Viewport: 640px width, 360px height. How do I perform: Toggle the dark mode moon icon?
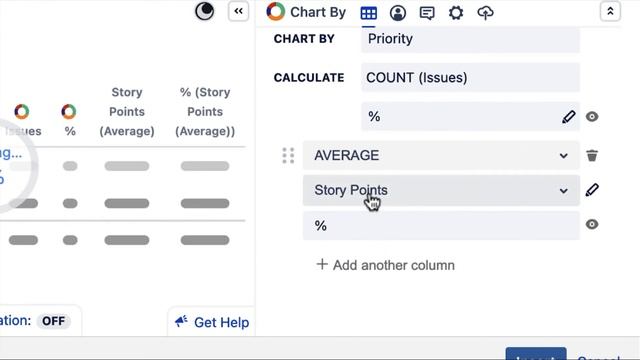204,11
